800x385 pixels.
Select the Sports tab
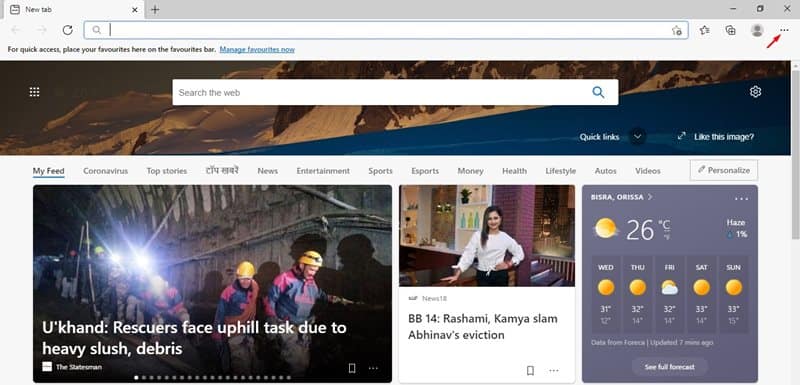(381, 171)
